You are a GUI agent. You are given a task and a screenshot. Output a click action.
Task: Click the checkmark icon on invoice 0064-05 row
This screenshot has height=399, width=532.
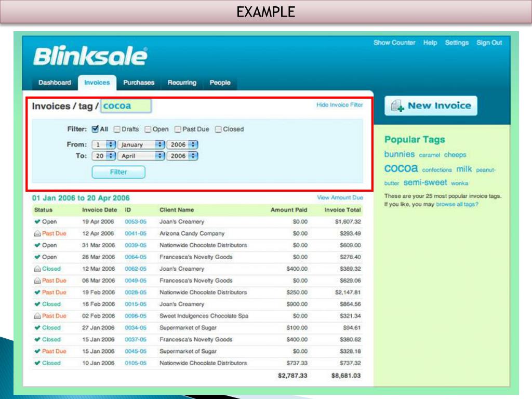37,257
